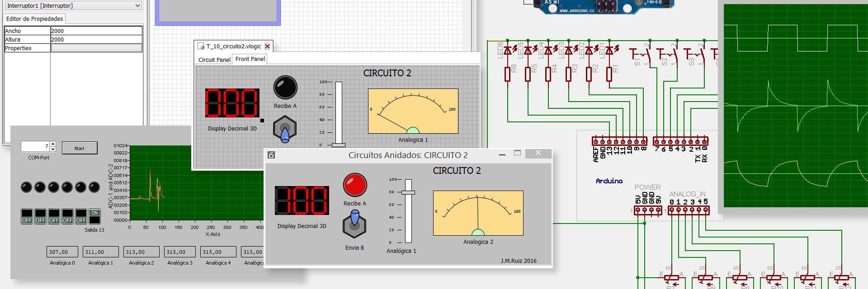Toggle the ON switch for Salida 13
The image size is (868, 289).
pyautogui.click(x=94, y=216)
